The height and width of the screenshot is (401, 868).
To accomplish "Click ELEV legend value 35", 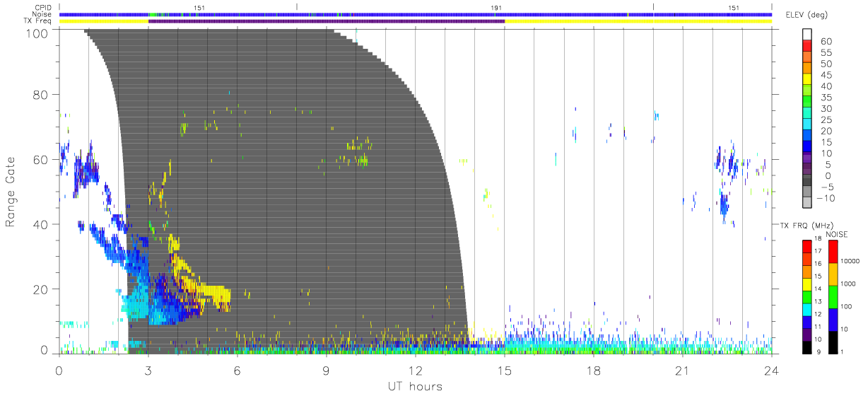I will coord(826,98).
